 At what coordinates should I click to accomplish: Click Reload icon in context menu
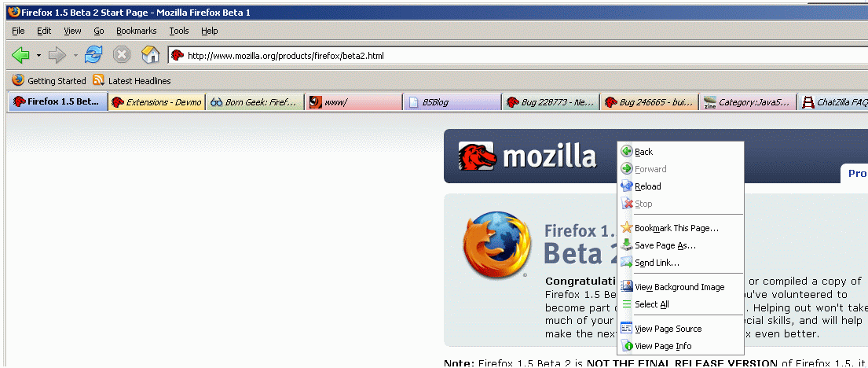(627, 186)
